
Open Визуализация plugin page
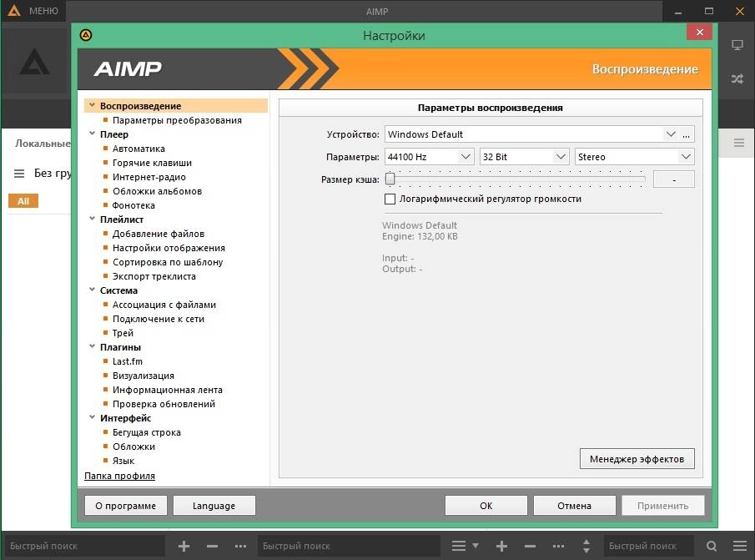(143, 376)
